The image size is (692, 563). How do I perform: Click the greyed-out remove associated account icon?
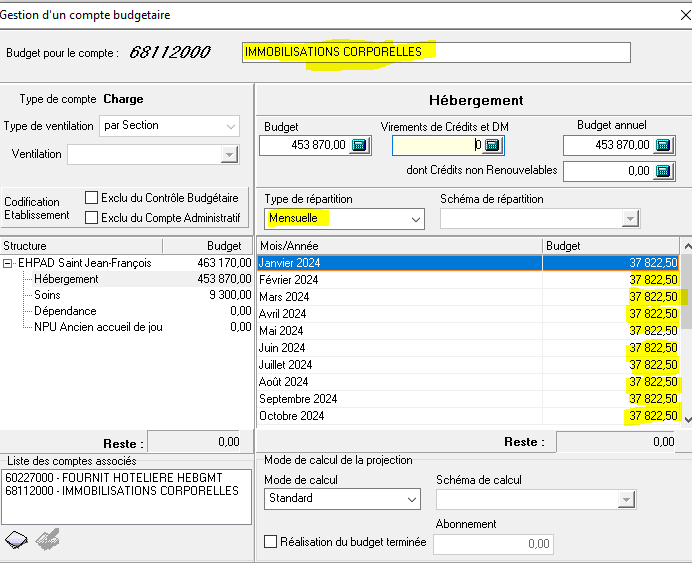click(45, 540)
